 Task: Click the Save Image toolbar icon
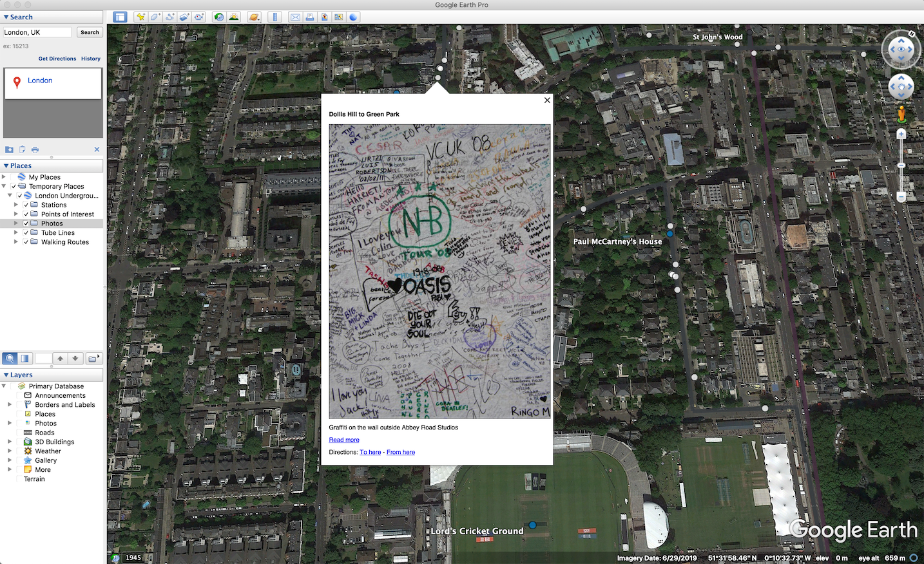(x=324, y=17)
